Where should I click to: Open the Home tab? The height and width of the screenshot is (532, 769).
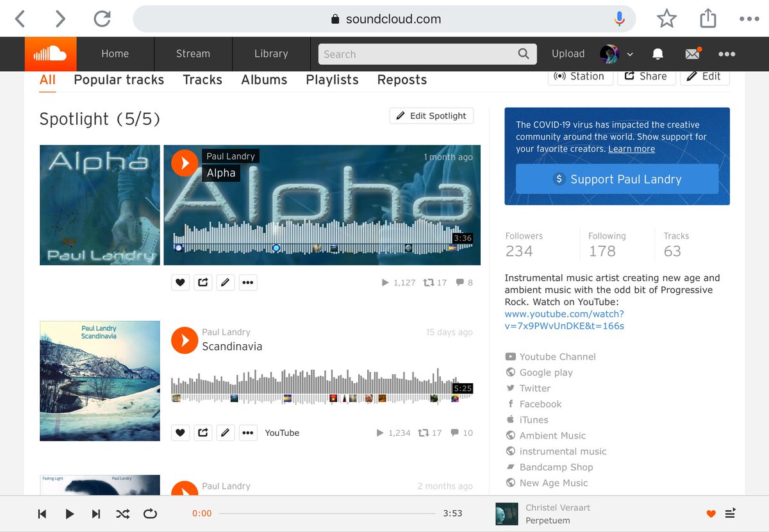(115, 54)
